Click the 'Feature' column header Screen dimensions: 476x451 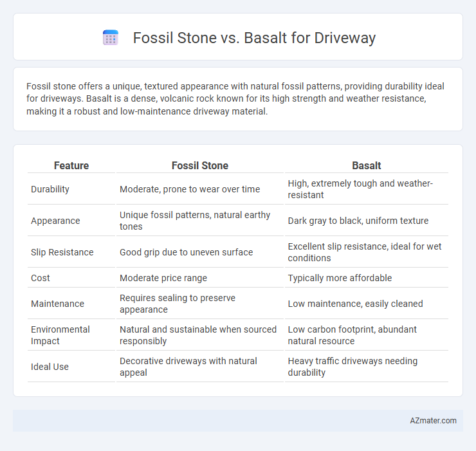coord(71,165)
